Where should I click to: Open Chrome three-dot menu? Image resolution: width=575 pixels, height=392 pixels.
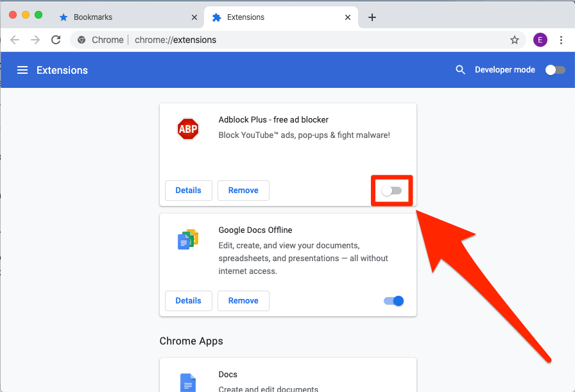[561, 40]
